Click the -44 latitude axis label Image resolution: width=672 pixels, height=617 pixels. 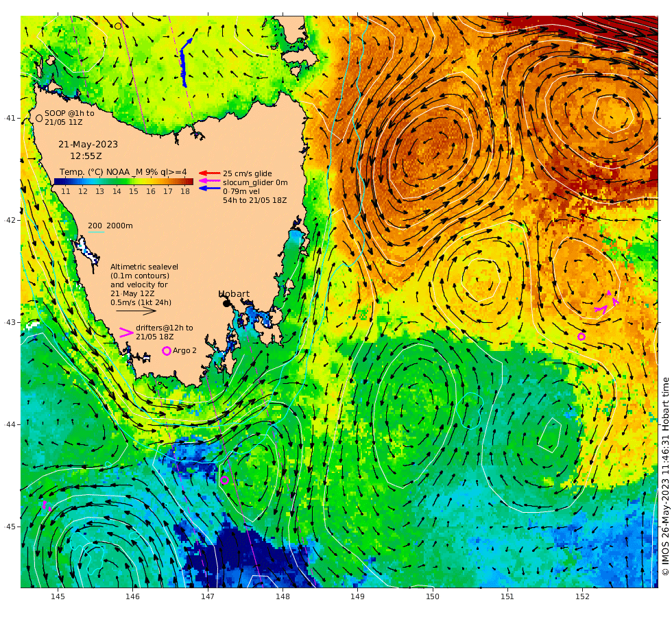(x=10, y=424)
